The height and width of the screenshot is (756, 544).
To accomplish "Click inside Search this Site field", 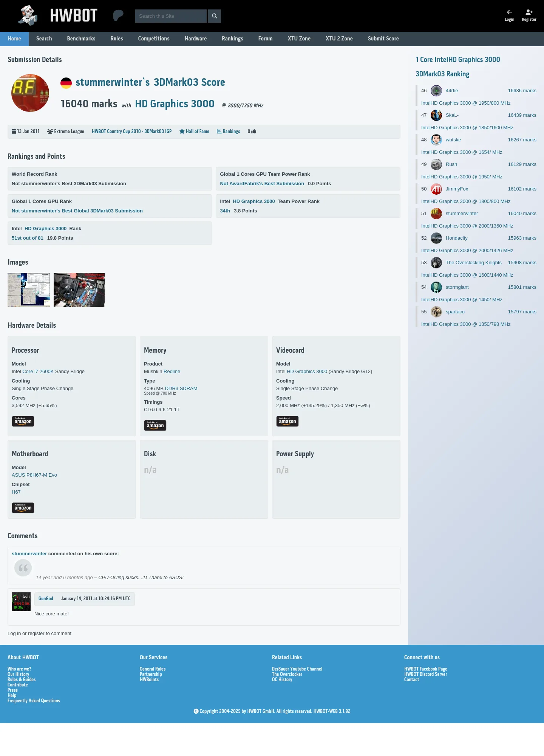I will point(171,16).
